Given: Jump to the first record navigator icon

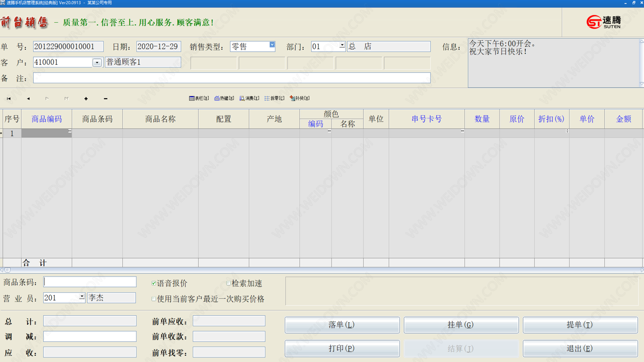Looking at the screenshot, I should click(9, 99).
